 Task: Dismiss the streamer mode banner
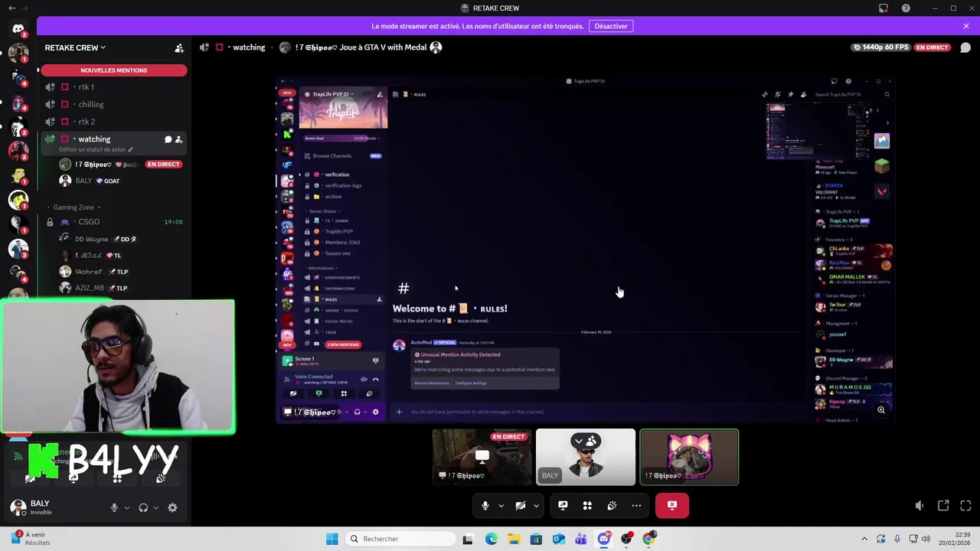tap(966, 26)
